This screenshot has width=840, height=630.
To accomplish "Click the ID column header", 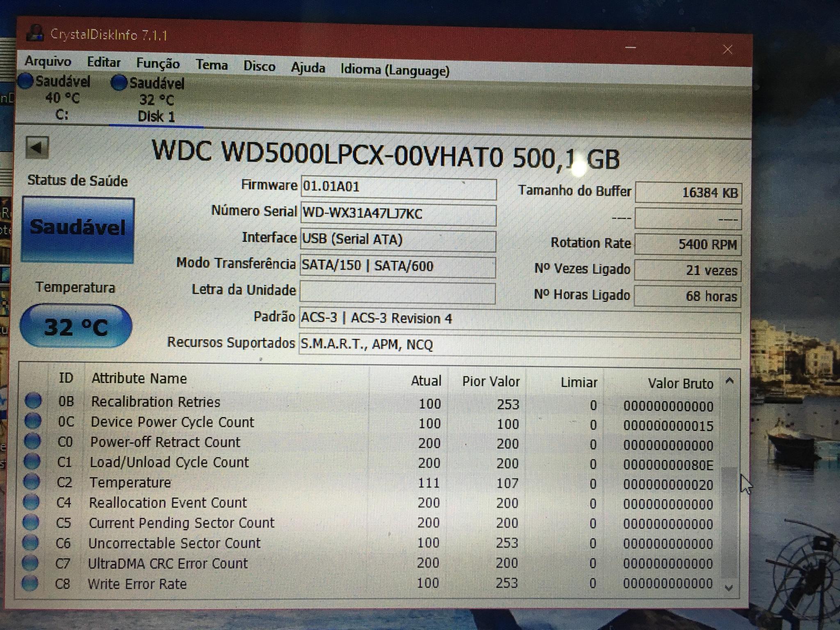I will pos(66,378).
